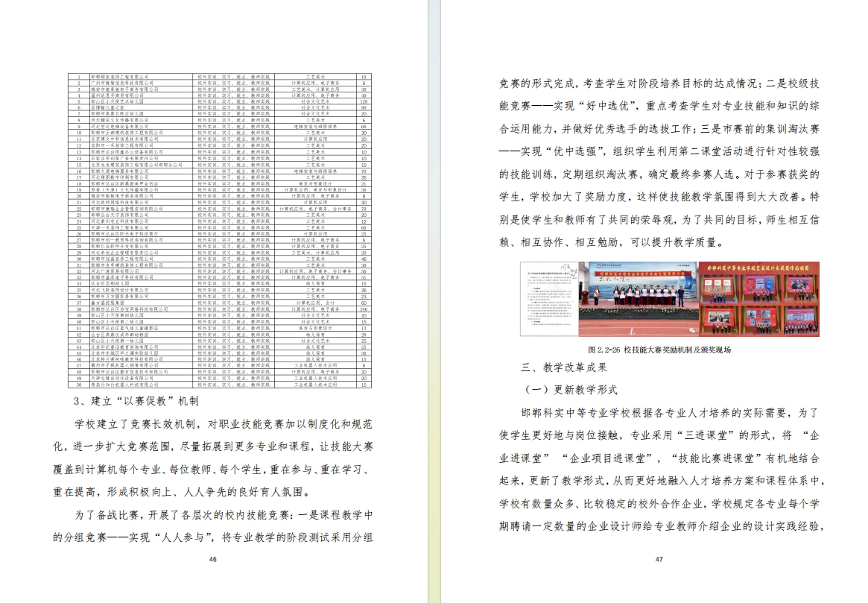The height and width of the screenshot is (603, 868).
Task: Click the subheading (一)更新教学形式
Action: click(571, 390)
